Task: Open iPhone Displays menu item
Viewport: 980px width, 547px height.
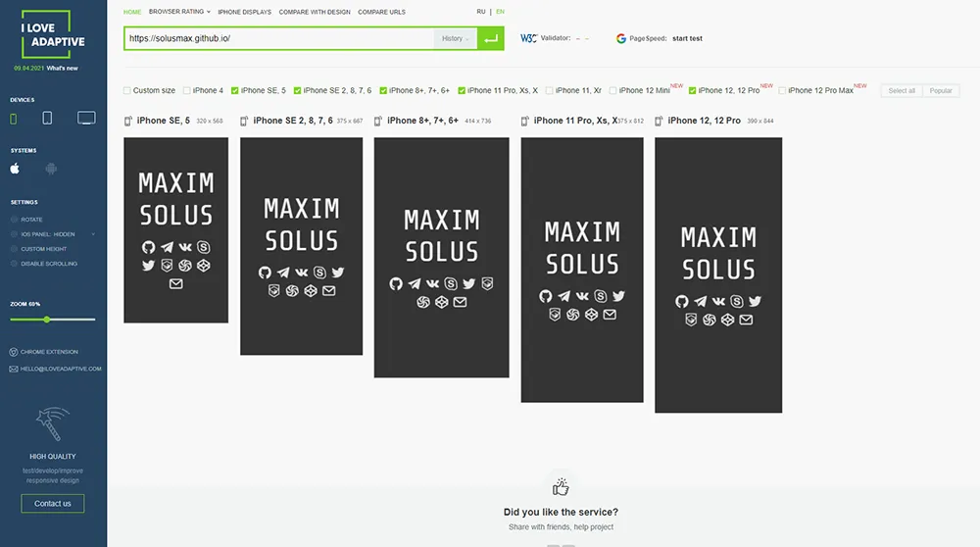Action: (244, 12)
